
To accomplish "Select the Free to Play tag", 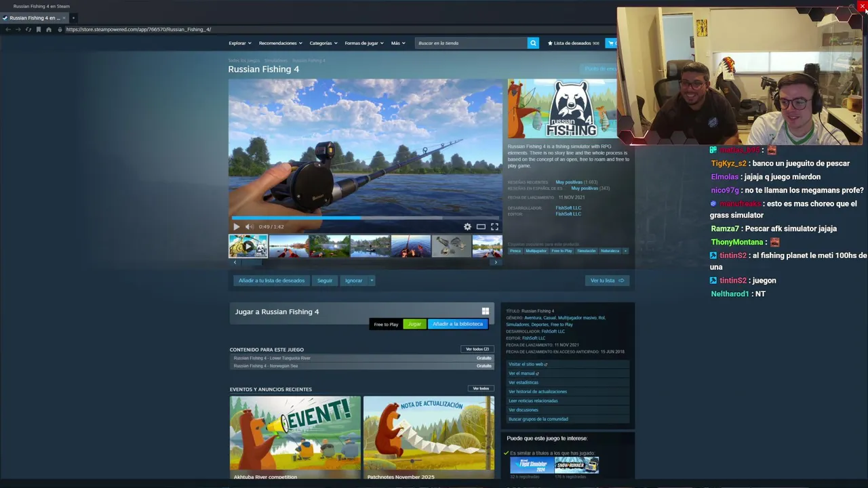I will coord(561,251).
